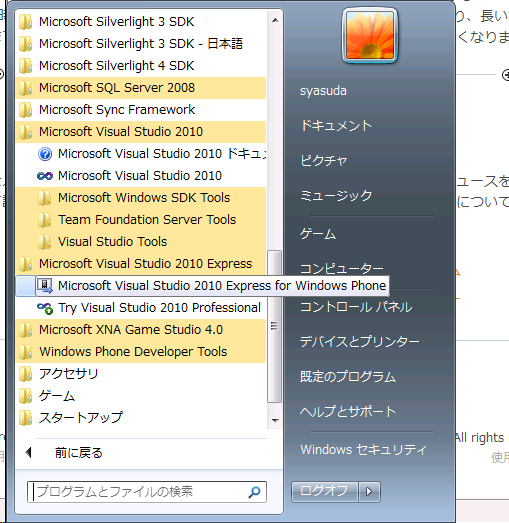Screen dimensions: 509x523
Task: Collapse the Microsoft Visual Studio 2010 folder
Action: [x=140, y=132]
